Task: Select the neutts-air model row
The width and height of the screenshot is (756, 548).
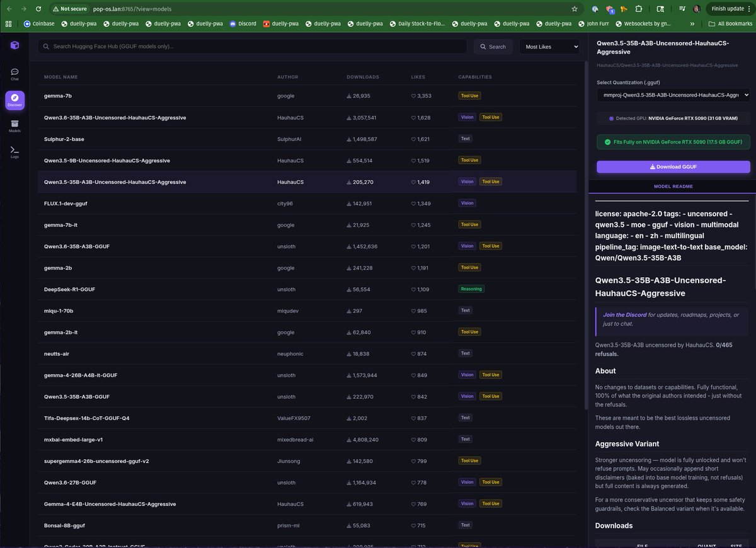Action: pos(307,353)
